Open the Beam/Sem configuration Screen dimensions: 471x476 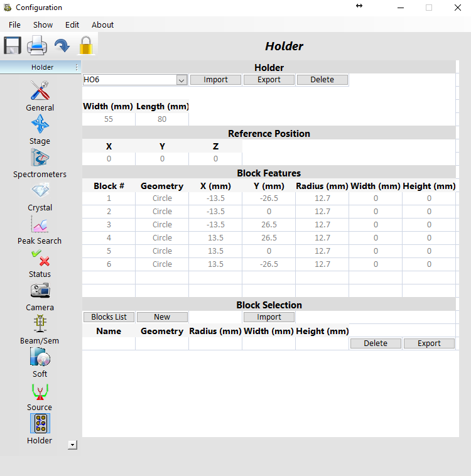click(x=40, y=325)
